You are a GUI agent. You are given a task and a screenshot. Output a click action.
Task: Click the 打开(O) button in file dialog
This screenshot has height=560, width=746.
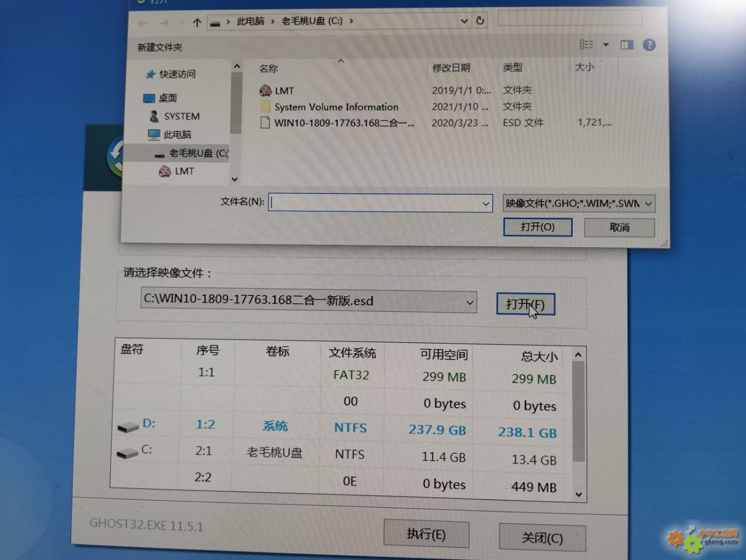point(537,227)
